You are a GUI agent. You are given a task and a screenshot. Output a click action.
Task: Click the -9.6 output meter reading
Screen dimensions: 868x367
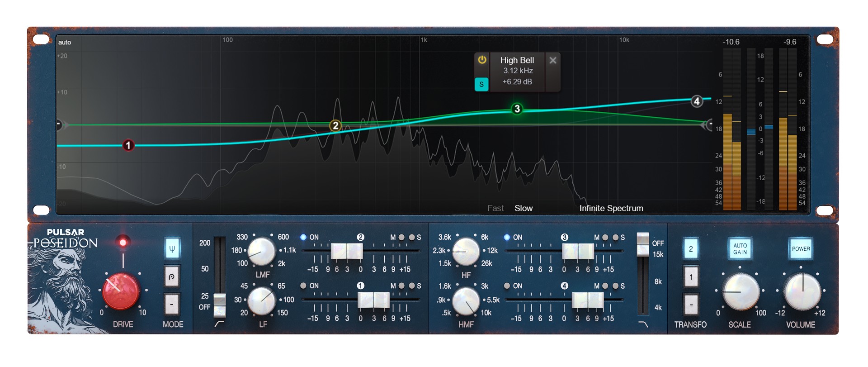click(x=790, y=42)
